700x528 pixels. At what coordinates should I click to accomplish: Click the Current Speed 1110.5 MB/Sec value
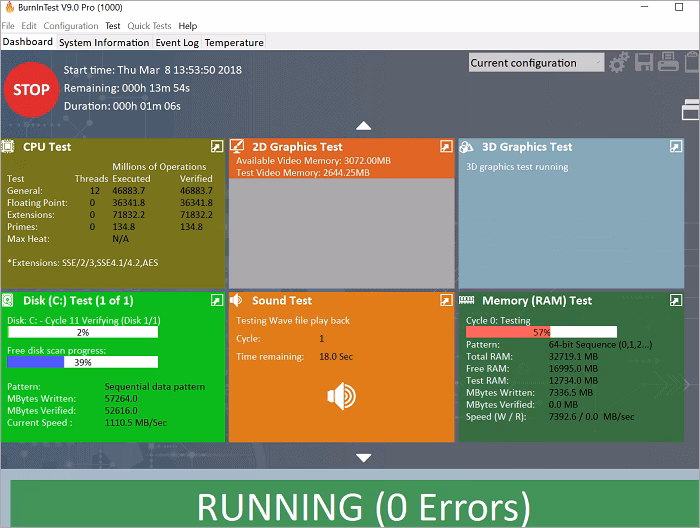[x=136, y=423]
